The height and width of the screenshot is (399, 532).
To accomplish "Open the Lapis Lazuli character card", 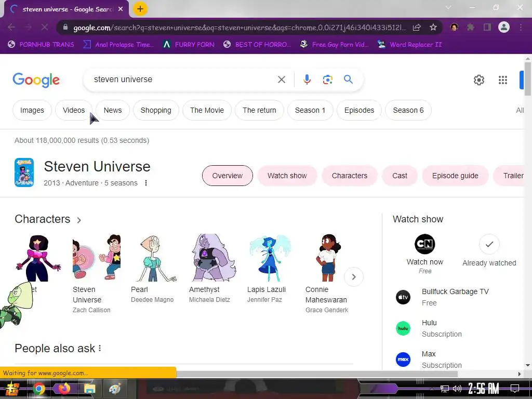I will (271, 269).
